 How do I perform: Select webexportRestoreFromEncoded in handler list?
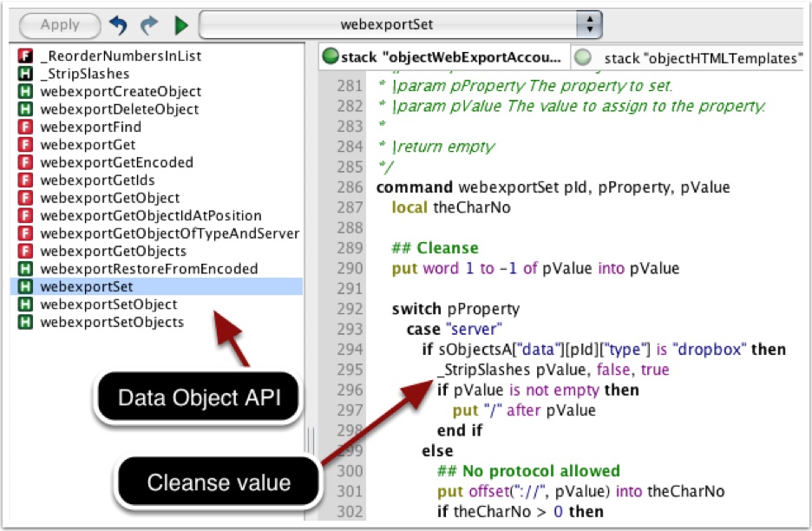click(x=149, y=268)
